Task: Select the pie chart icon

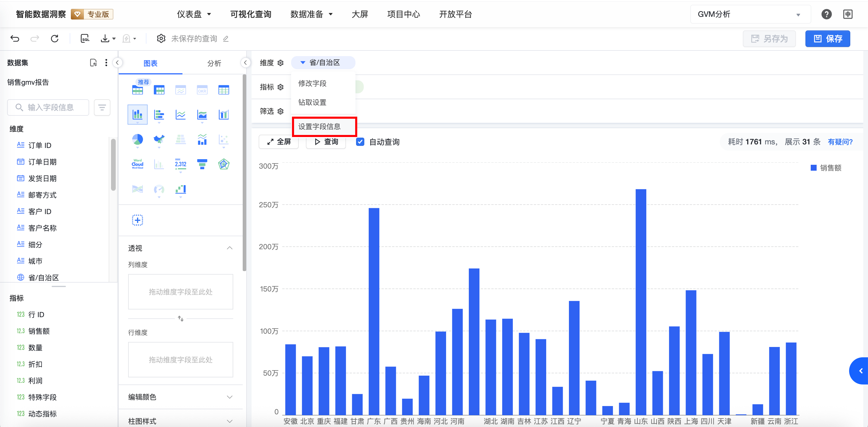Action: [x=137, y=139]
